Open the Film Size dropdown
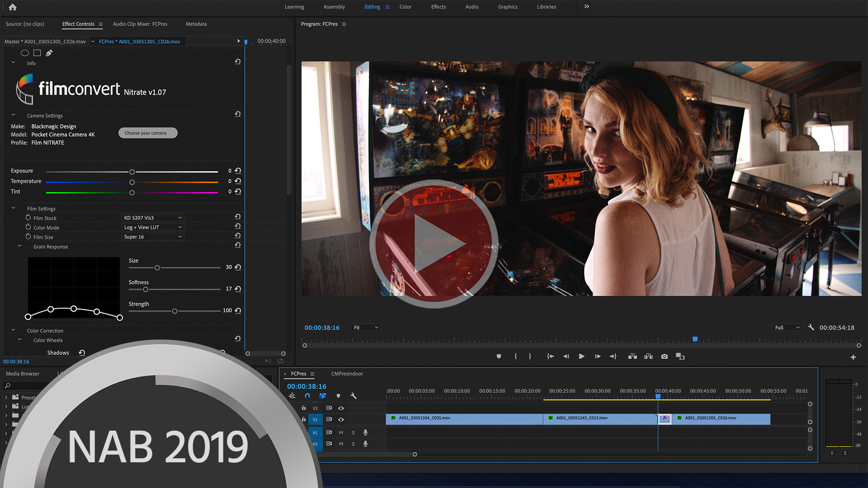The width and height of the screenshot is (868, 488). coord(152,237)
